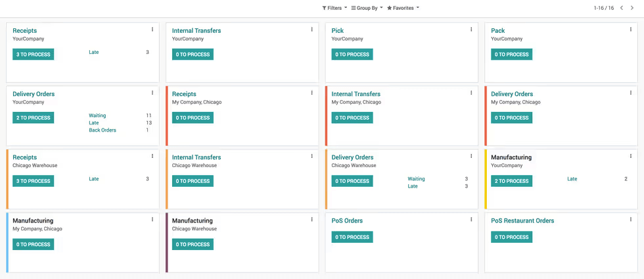Open kebab menu on YourCompany Manufacturing card

[631, 157]
